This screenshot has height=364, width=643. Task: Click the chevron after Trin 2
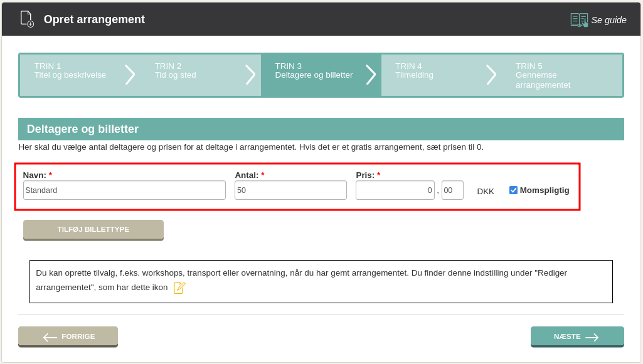(250, 75)
